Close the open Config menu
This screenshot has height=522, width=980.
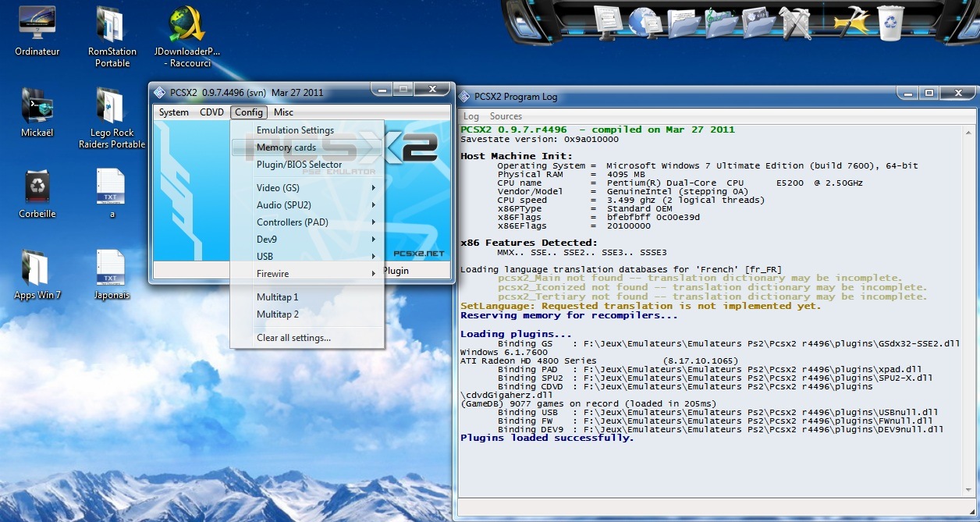click(x=249, y=112)
